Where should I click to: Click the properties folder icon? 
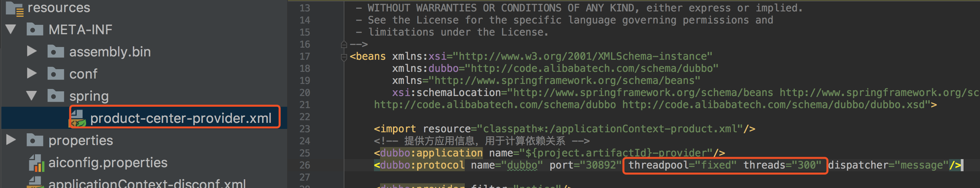[35, 140]
